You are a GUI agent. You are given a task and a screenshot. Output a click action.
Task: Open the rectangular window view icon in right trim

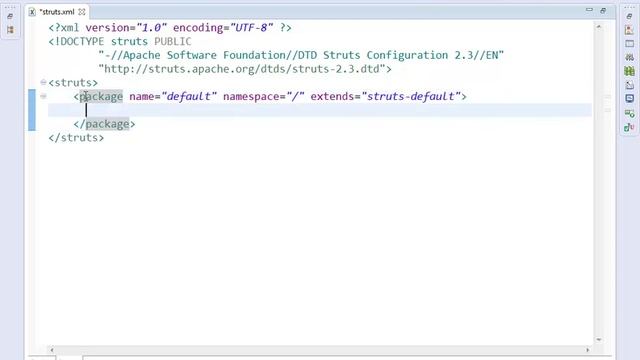click(x=629, y=44)
